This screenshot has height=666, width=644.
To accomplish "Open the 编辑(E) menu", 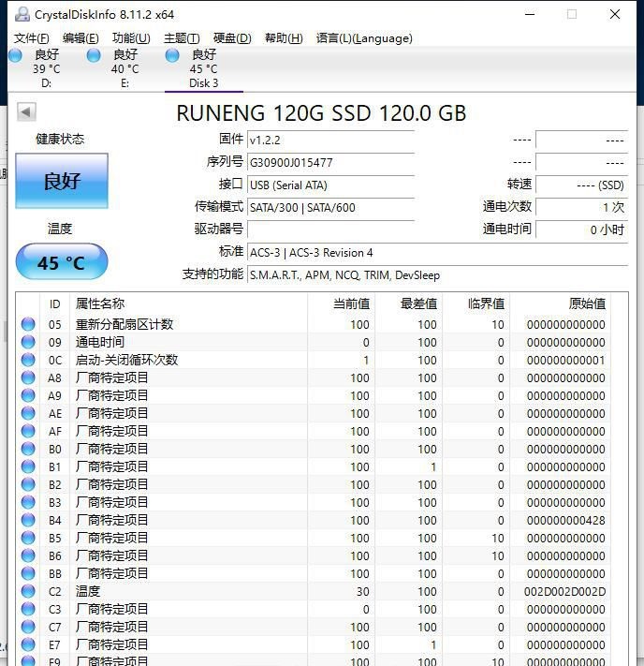I will pyautogui.click(x=80, y=38).
